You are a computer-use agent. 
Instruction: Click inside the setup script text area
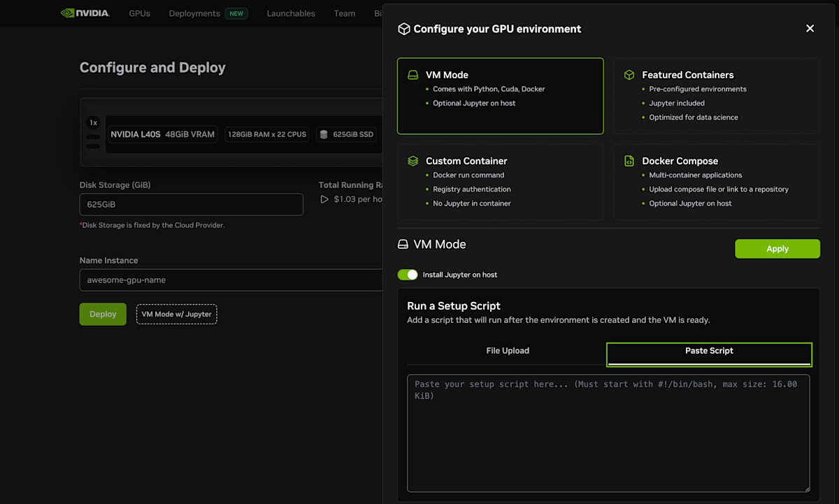[x=608, y=440]
